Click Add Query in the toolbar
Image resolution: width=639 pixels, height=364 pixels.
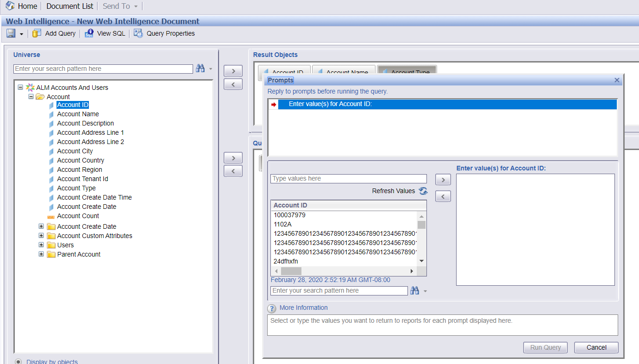click(54, 33)
